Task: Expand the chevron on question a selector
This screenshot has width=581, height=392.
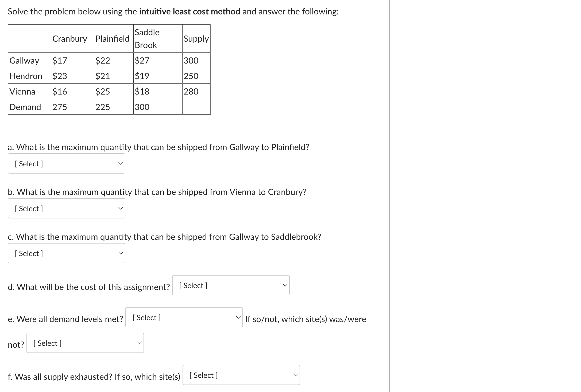Action: coord(121,163)
